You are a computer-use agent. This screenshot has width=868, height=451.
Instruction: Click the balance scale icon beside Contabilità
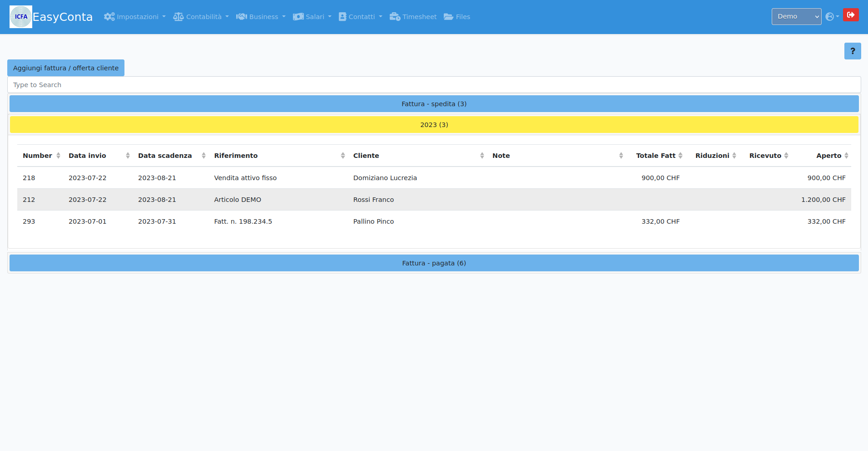(179, 17)
